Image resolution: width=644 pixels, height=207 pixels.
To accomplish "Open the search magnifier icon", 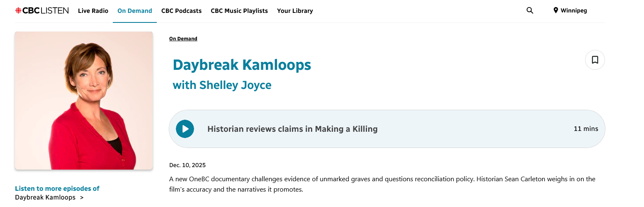I will pyautogui.click(x=530, y=11).
